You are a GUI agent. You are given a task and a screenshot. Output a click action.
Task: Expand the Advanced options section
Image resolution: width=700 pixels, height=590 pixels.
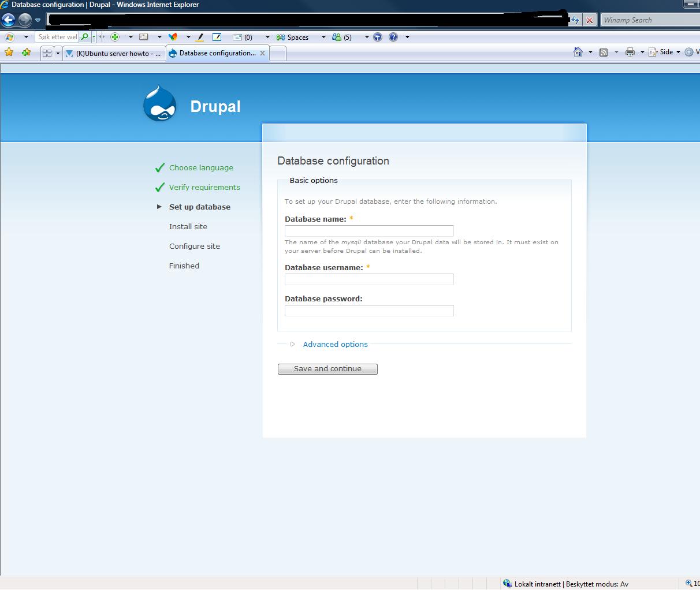click(335, 344)
